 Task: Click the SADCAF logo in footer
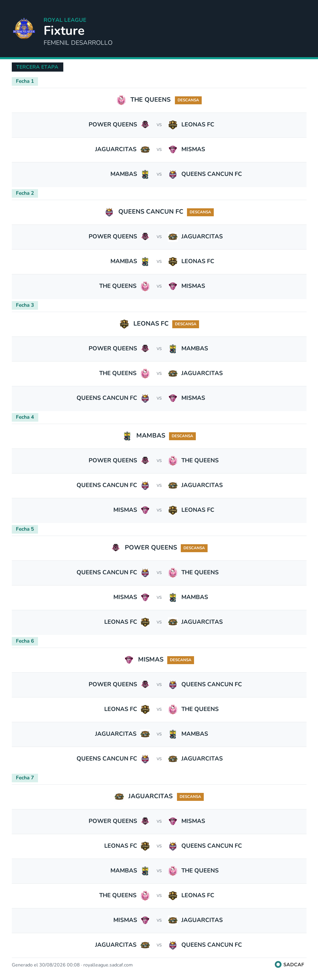point(289,964)
